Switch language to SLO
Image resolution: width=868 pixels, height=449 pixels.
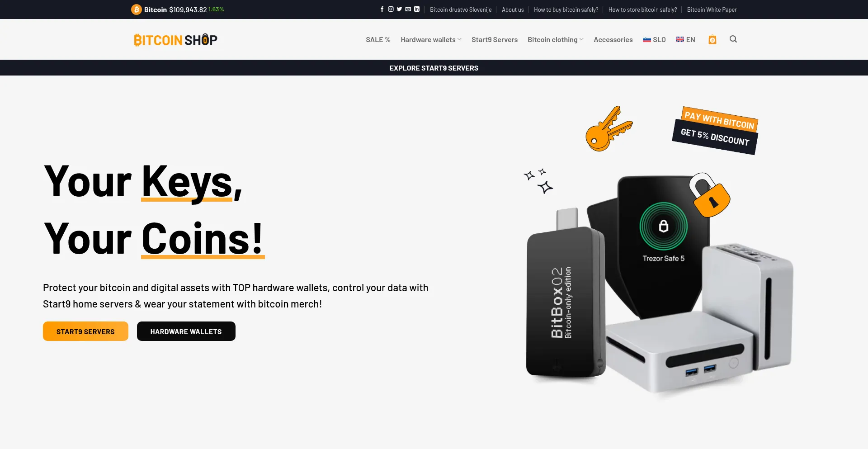(654, 40)
